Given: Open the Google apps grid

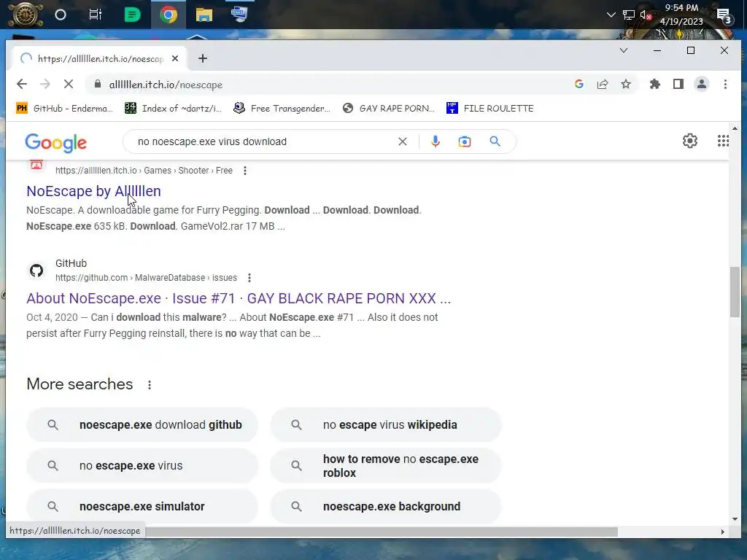Looking at the screenshot, I should [723, 141].
